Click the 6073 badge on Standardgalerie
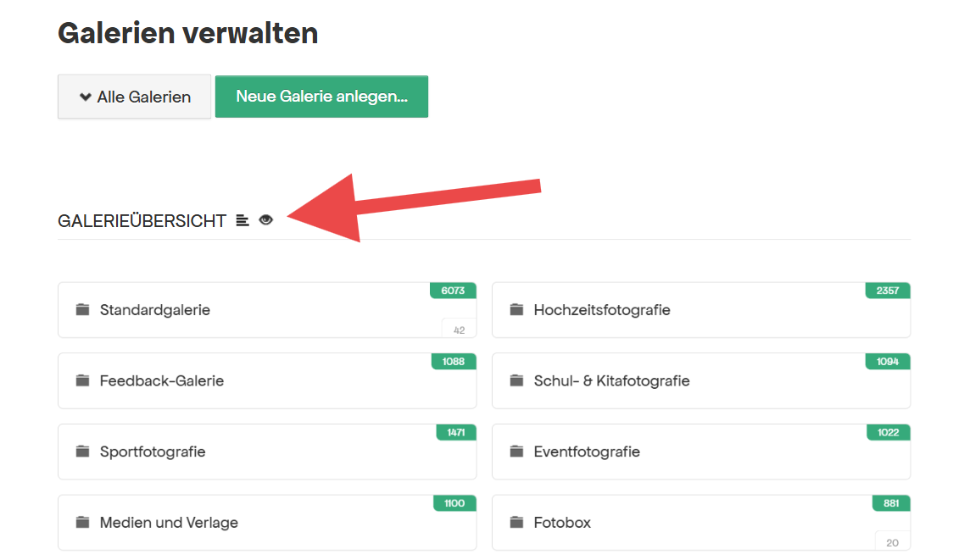Screen dimensions: 970x560 tap(453, 291)
